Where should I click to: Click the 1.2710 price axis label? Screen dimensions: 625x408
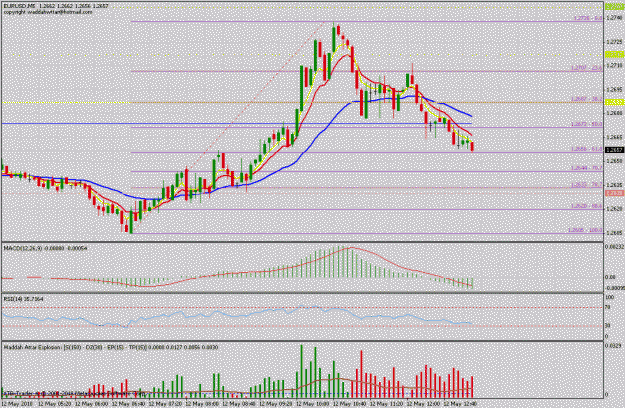(x=614, y=65)
